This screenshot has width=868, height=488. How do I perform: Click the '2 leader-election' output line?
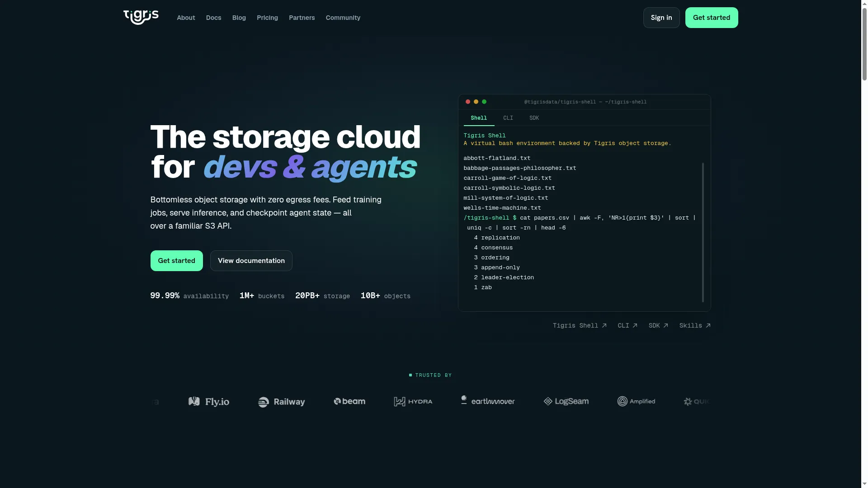(x=504, y=277)
